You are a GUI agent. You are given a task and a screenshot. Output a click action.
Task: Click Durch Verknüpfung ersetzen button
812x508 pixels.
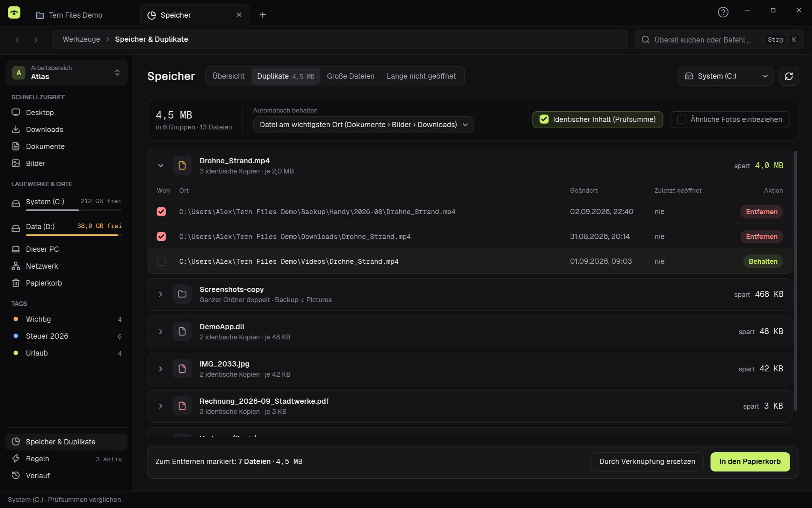(x=647, y=462)
